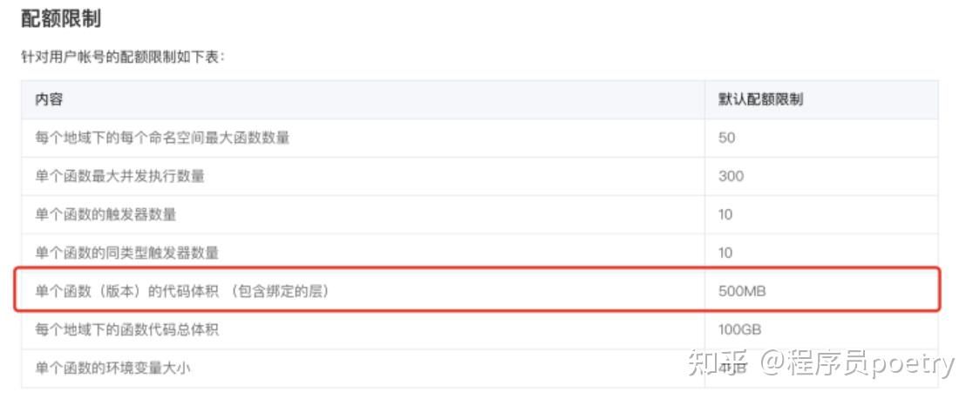Select the 单个函数的环境变量大小 row label
Screen dimensions: 980x406
coord(112,368)
